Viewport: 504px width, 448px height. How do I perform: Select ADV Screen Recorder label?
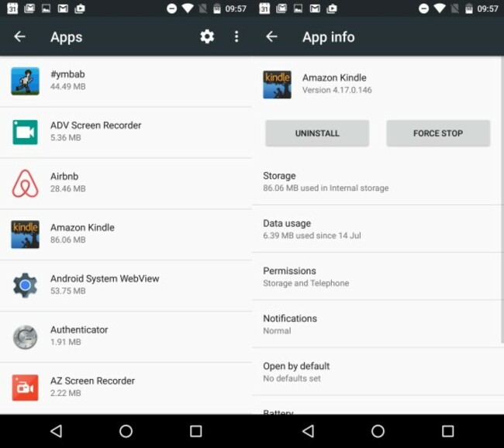click(96, 126)
